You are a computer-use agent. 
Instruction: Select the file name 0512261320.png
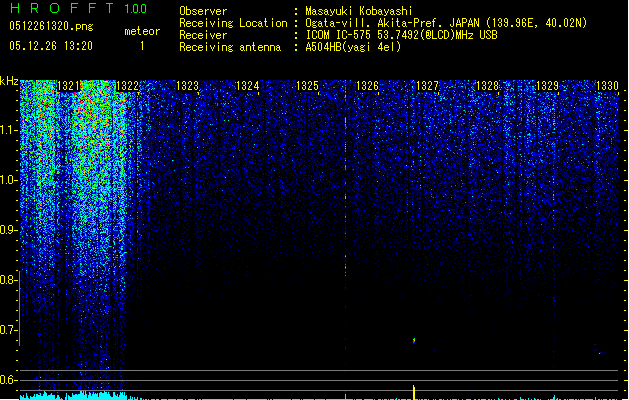point(51,26)
